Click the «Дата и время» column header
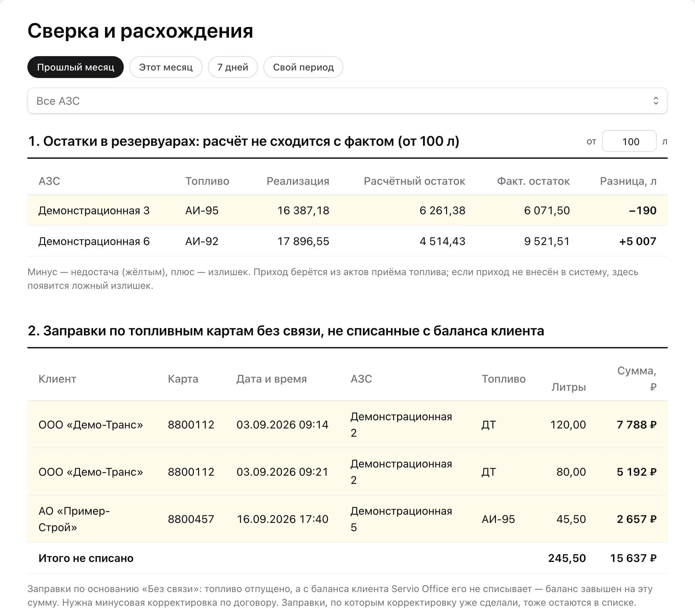Viewport: 695px width, 616px height. [x=272, y=379]
